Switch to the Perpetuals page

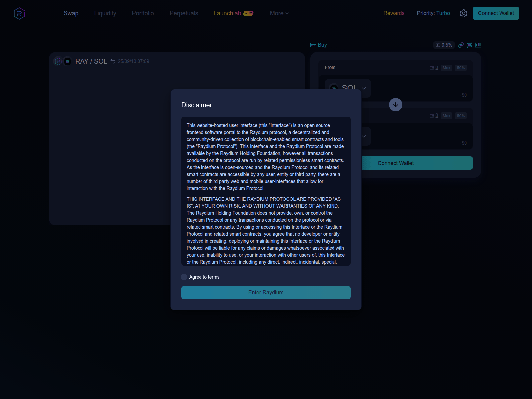coord(183,13)
